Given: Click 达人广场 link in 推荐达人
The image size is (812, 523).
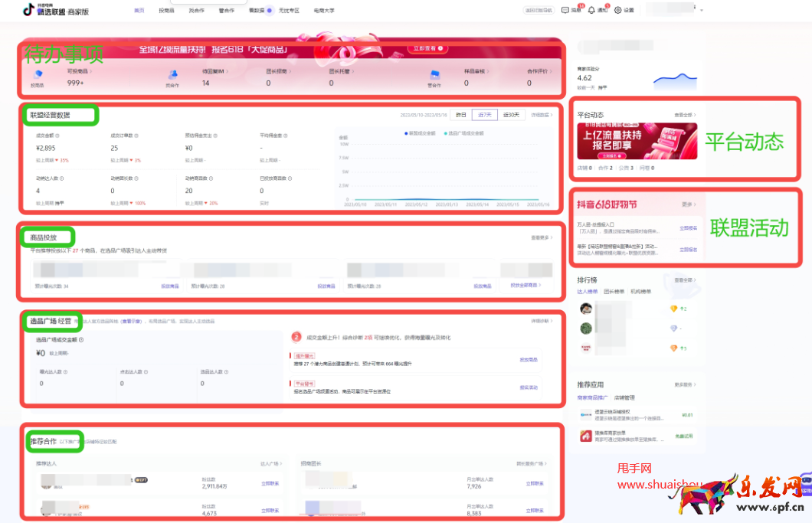Looking at the screenshot, I should click(x=271, y=463).
